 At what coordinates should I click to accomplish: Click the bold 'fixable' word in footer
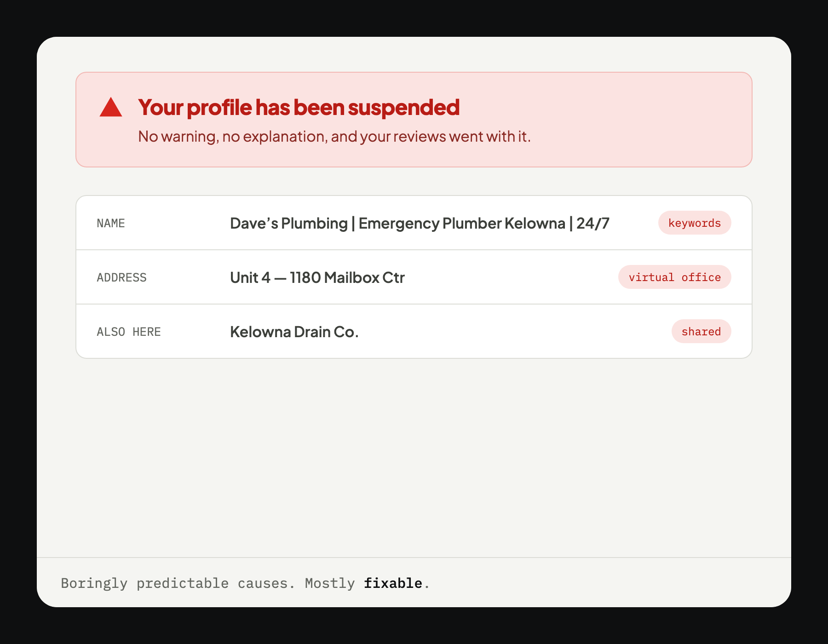point(393,583)
